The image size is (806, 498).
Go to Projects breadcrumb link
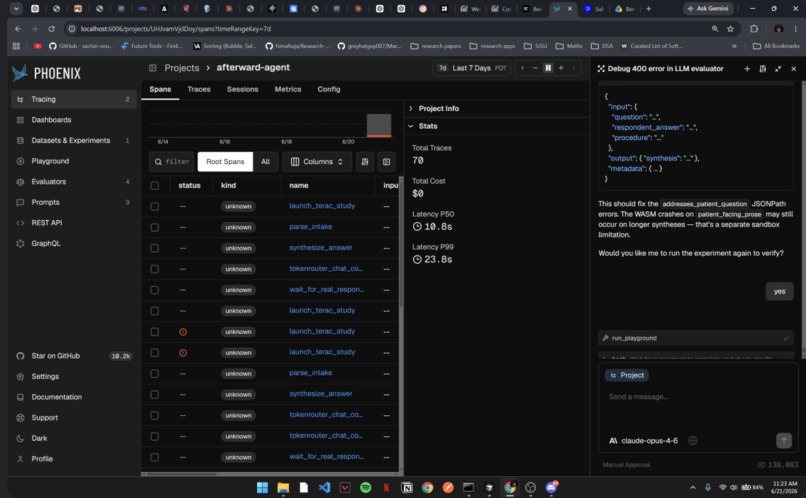181,68
